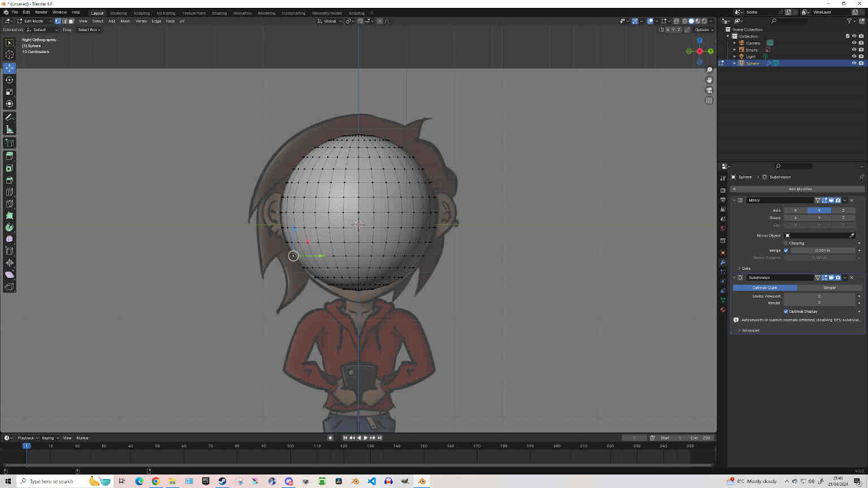Play animation in timeline

coord(366,438)
